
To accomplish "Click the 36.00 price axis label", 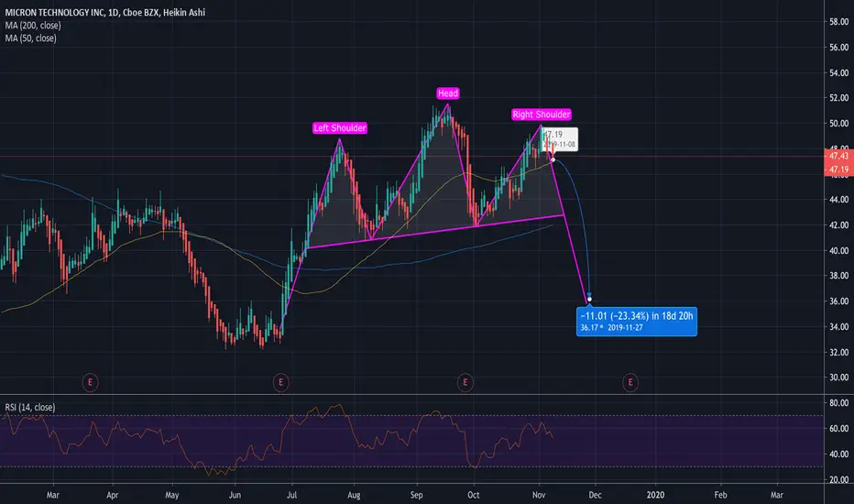I will pos(838,301).
